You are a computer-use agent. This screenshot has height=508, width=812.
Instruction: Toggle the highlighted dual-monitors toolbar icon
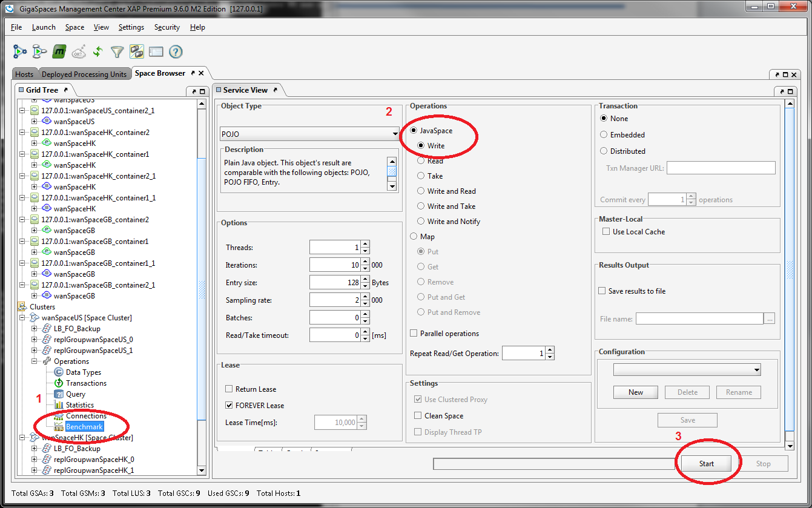pos(136,52)
